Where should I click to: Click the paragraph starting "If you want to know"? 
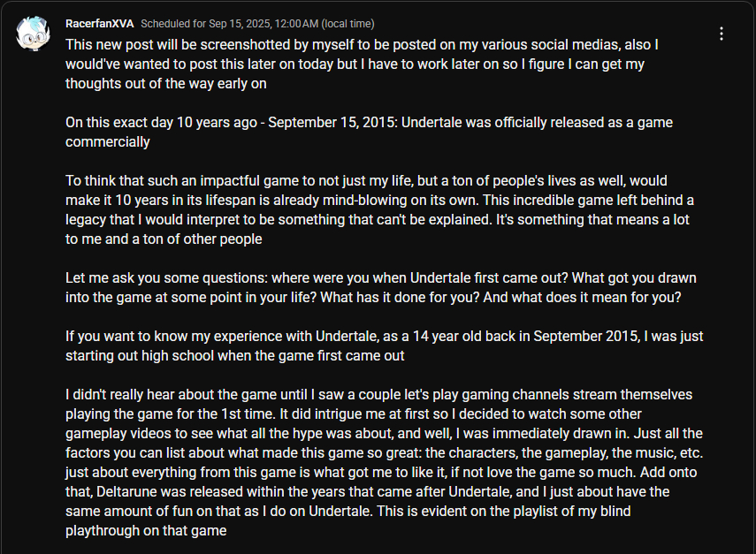tap(385, 345)
